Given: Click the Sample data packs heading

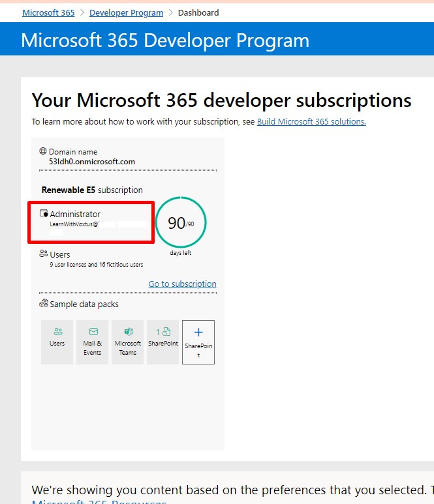Looking at the screenshot, I should [84, 304].
